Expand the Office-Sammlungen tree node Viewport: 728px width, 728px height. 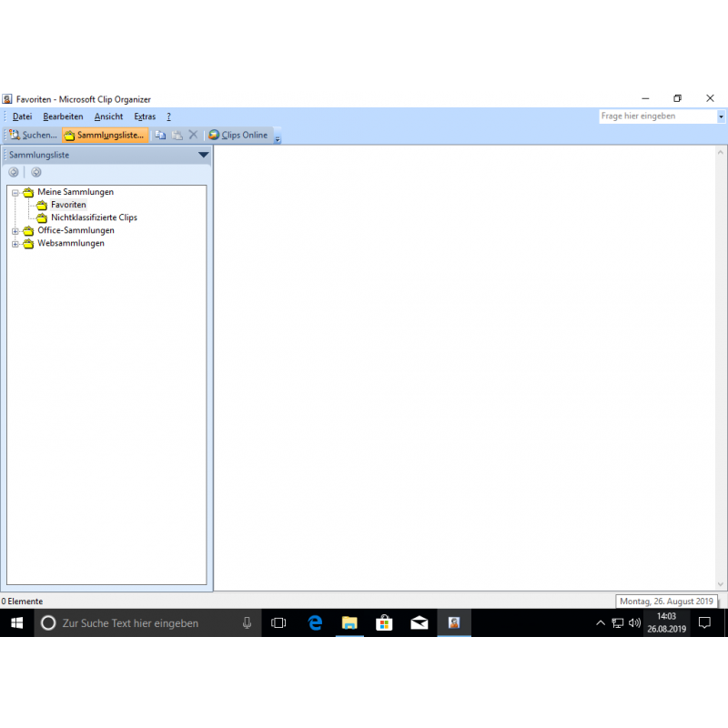[15, 231]
